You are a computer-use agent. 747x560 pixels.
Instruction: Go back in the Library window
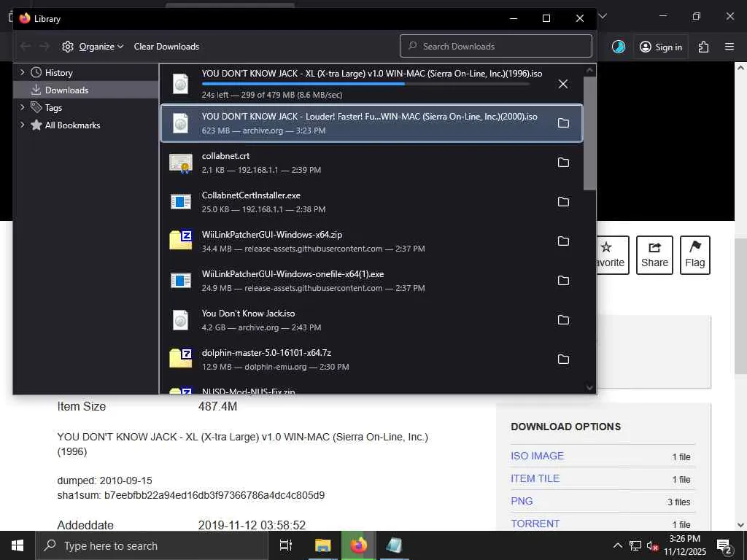click(x=26, y=47)
